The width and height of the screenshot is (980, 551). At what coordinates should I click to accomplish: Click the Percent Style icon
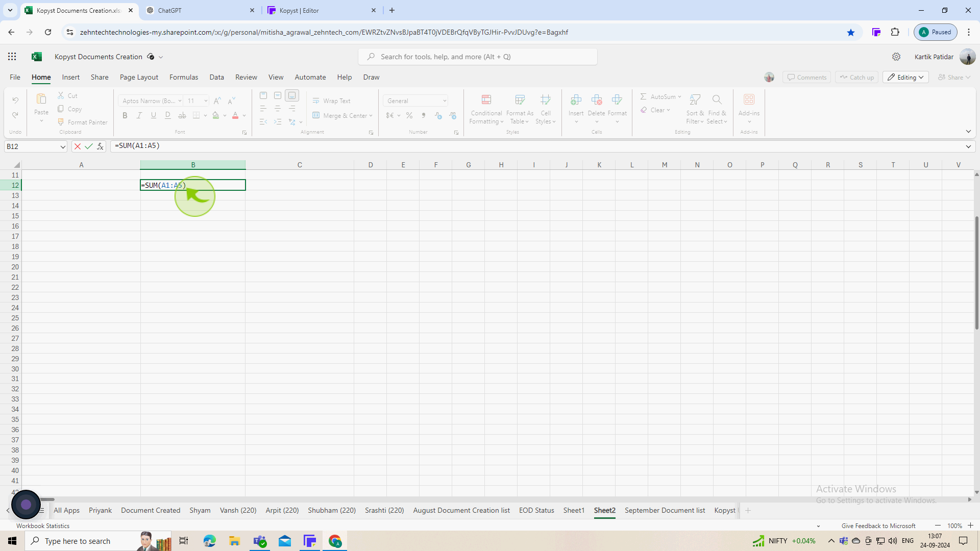pyautogui.click(x=409, y=116)
